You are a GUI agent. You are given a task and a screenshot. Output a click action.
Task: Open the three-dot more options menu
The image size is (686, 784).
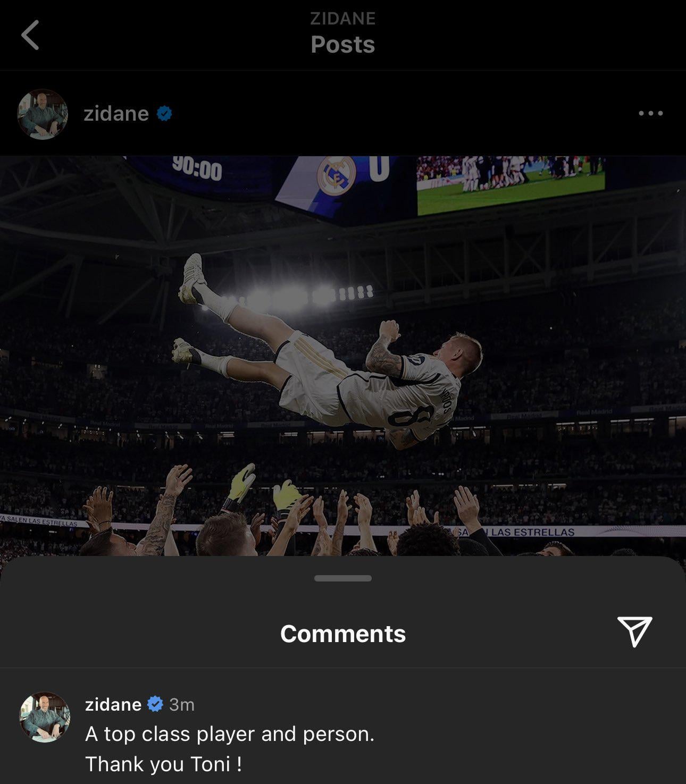650,113
